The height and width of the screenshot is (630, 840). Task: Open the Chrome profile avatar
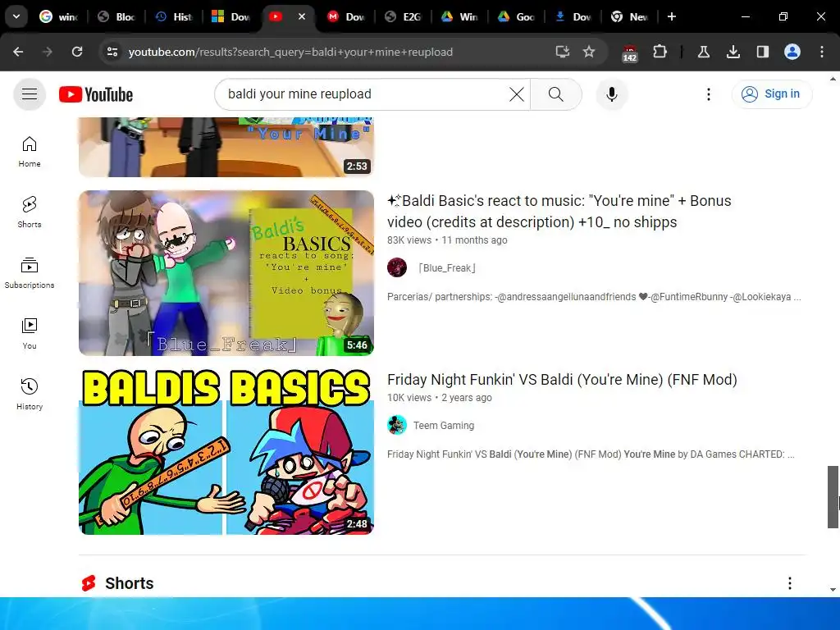(792, 52)
